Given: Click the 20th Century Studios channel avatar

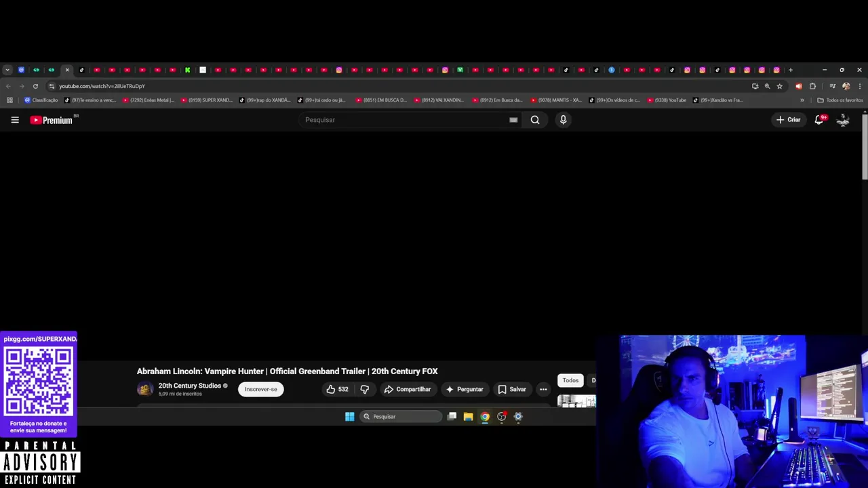Looking at the screenshot, I should [144, 389].
